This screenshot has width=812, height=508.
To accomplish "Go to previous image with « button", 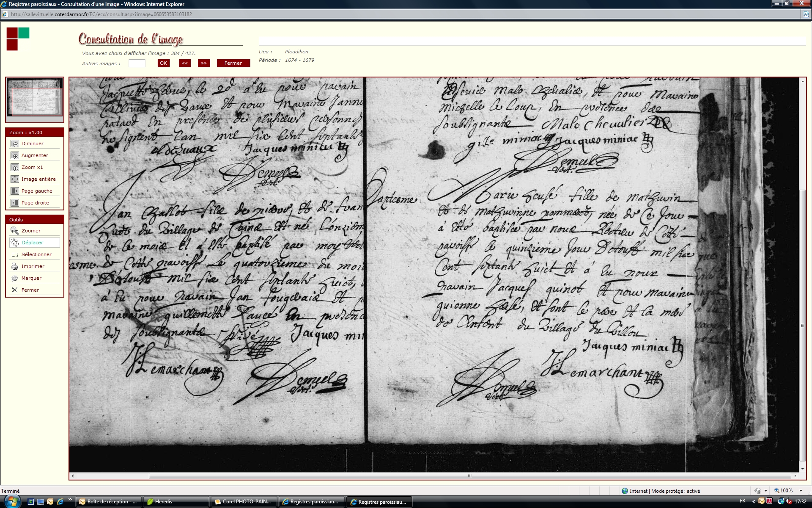I will (185, 63).
